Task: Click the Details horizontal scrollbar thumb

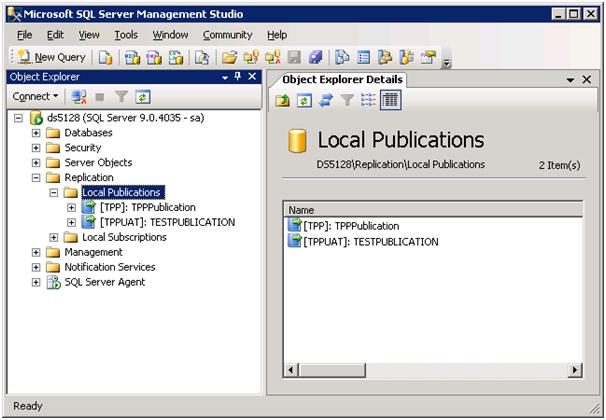Action: click(332, 370)
